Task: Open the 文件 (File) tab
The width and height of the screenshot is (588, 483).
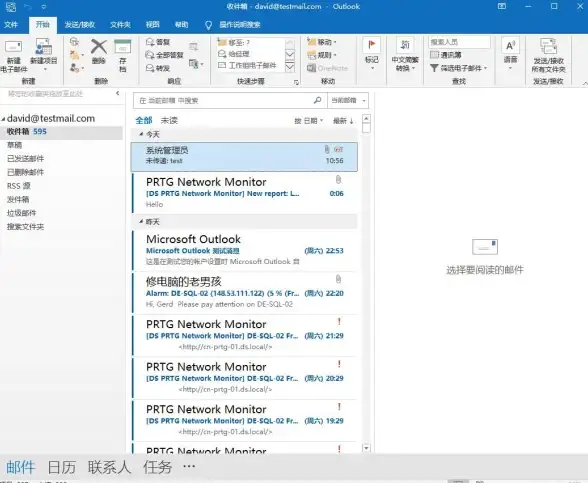Action: (10, 25)
